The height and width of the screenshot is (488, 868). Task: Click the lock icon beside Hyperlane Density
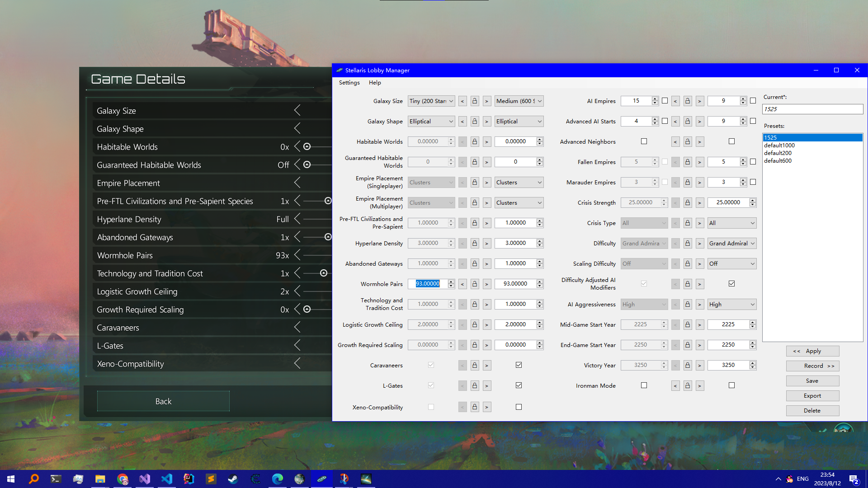(x=475, y=243)
